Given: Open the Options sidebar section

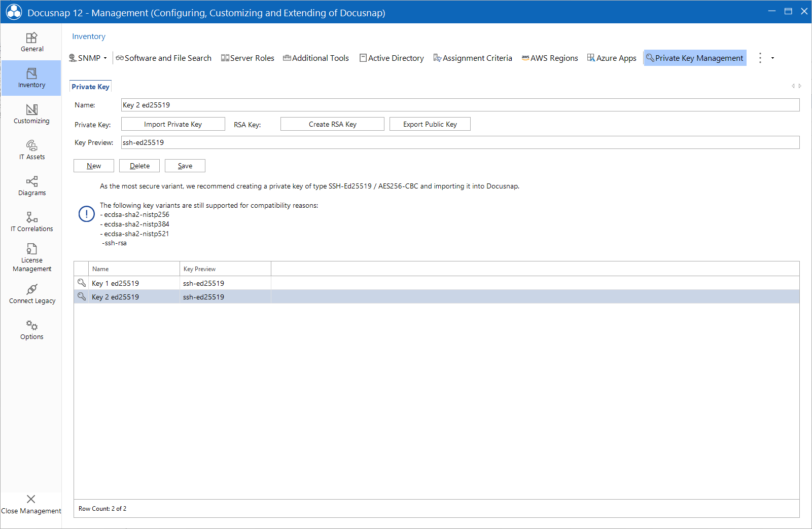Looking at the screenshot, I should tap(31, 330).
